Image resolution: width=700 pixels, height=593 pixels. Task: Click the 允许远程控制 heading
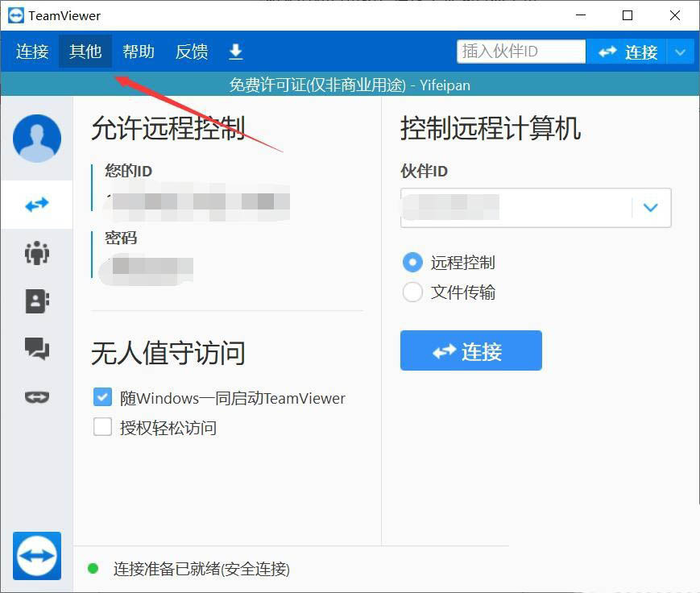pos(168,129)
